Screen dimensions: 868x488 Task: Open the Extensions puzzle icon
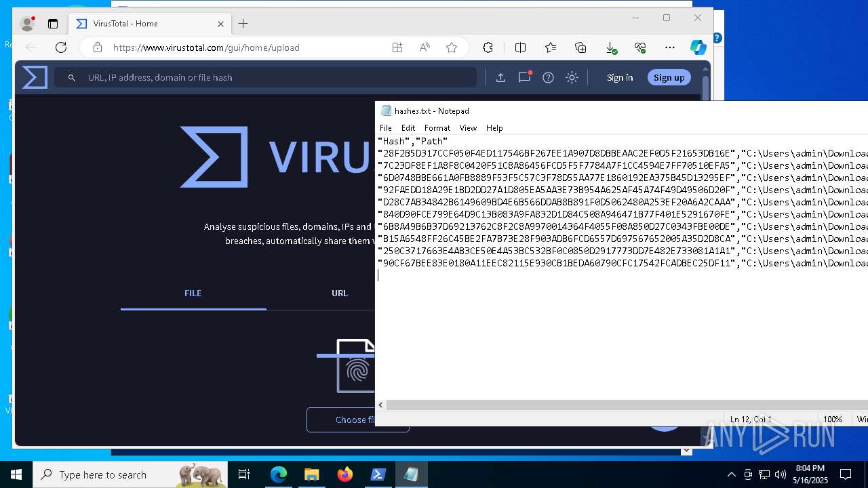(x=488, y=47)
